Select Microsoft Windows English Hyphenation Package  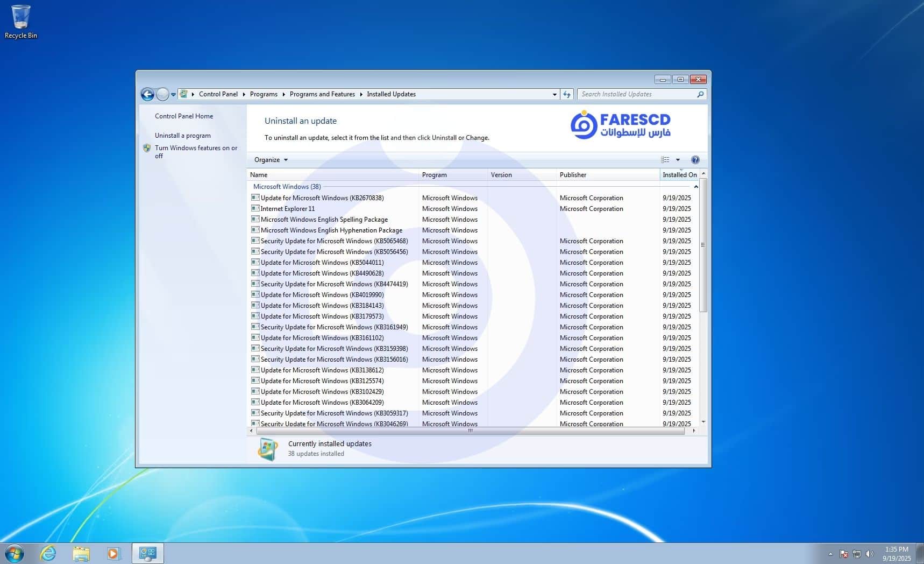pyautogui.click(x=473, y=230)
